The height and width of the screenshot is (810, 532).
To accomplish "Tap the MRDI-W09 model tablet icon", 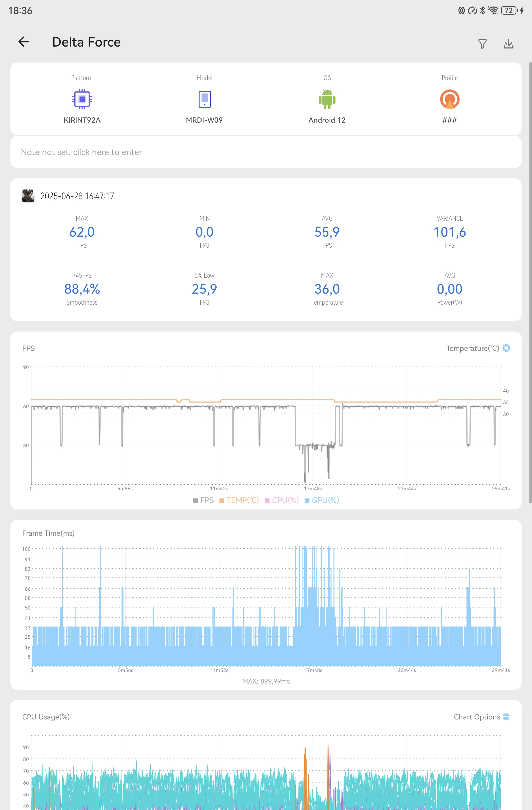I will [x=204, y=99].
